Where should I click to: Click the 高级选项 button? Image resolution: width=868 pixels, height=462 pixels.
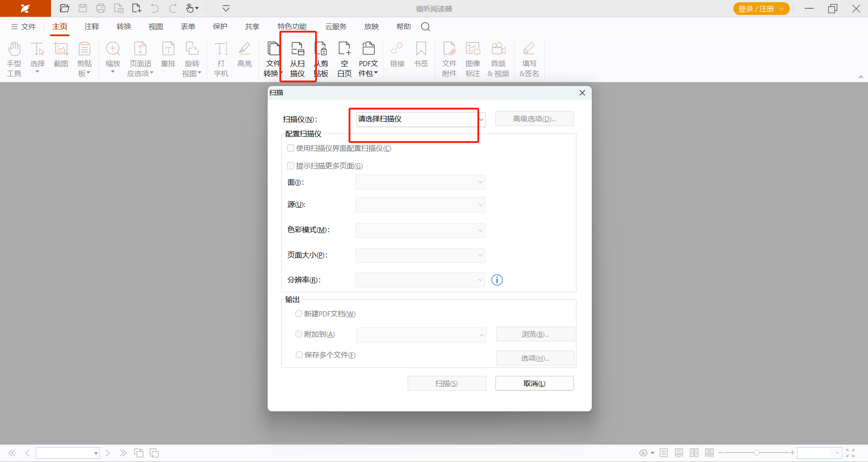pyautogui.click(x=534, y=119)
